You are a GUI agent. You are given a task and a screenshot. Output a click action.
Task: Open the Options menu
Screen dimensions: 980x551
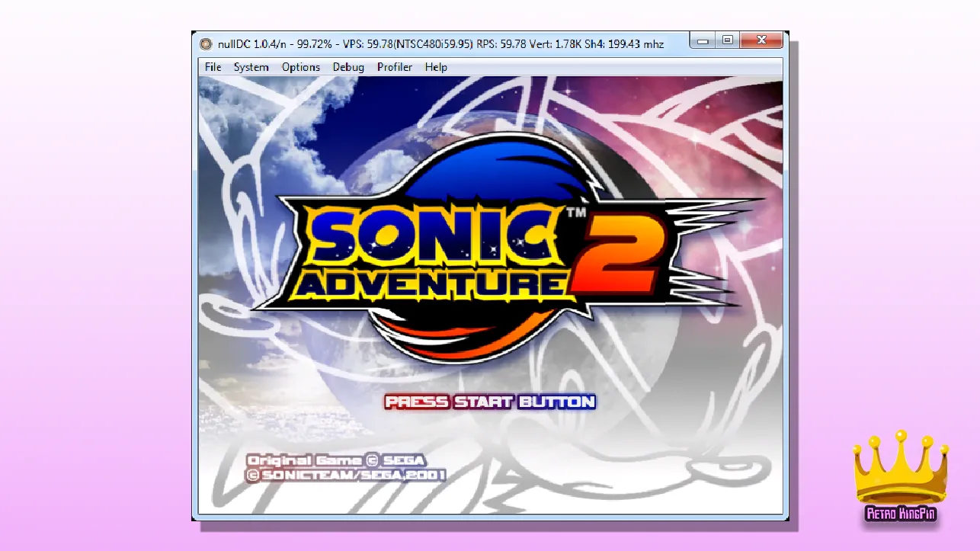point(301,67)
